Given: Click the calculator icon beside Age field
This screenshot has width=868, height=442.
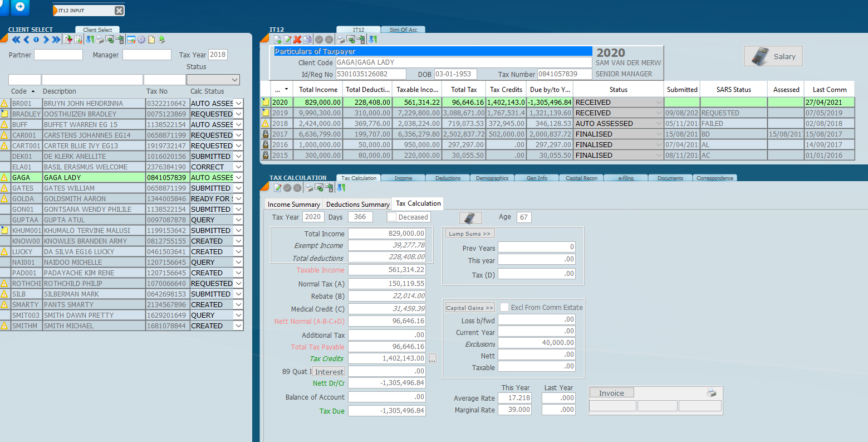Looking at the screenshot, I should click(470, 217).
